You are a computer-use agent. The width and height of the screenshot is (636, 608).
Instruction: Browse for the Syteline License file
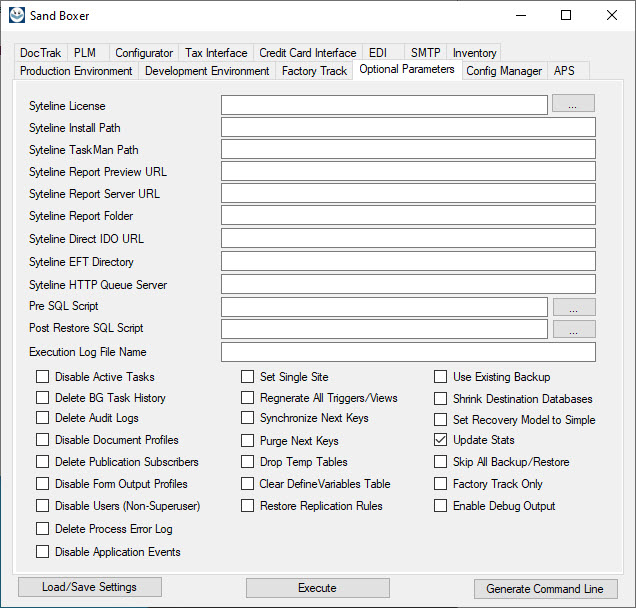(x=573, y=104)
